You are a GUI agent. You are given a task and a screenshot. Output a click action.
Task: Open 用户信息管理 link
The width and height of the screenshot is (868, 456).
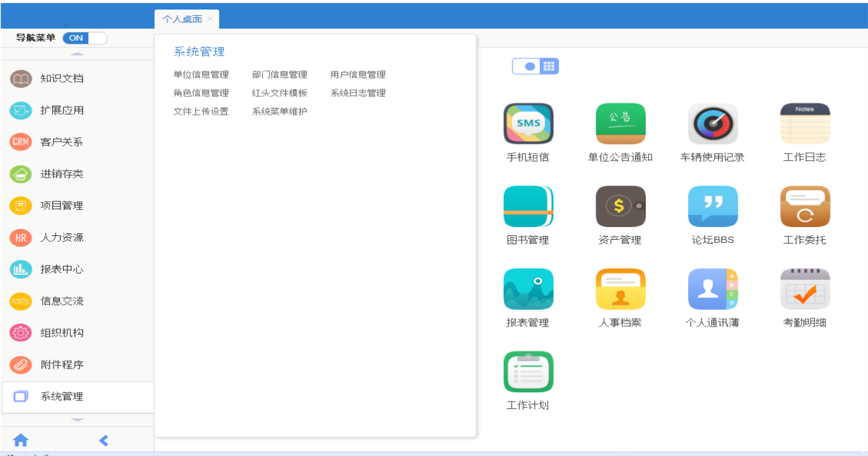(x=358, y=75)
